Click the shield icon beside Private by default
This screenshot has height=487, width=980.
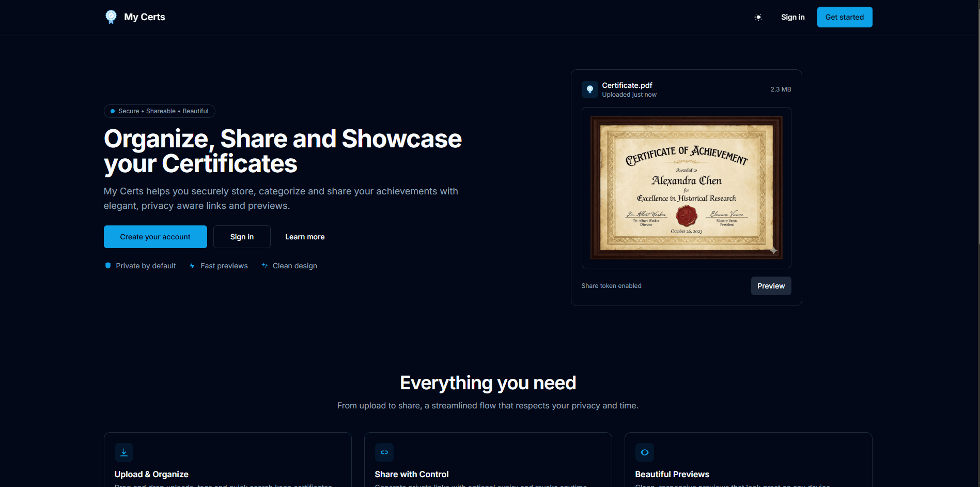[x=108, y=265]
